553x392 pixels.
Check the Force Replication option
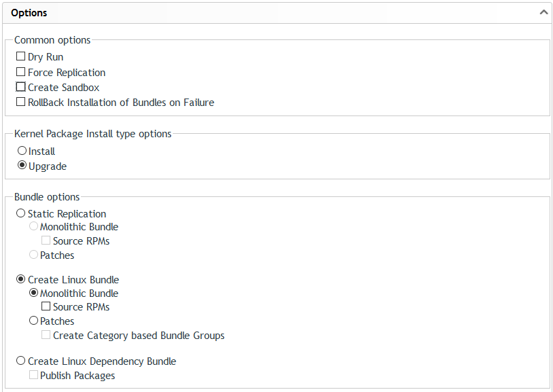coord(21,72)
